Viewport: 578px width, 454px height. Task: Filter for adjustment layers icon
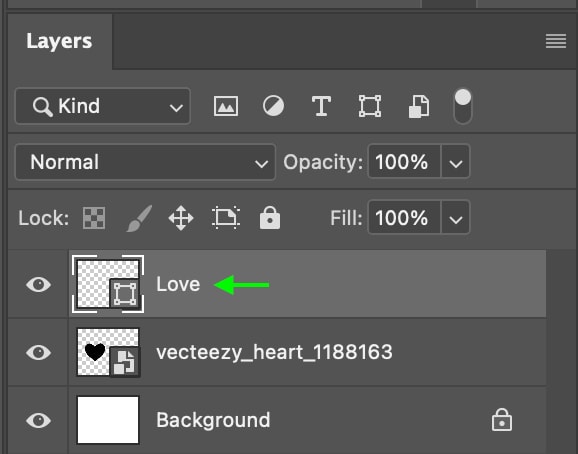(x=273, y=106)
